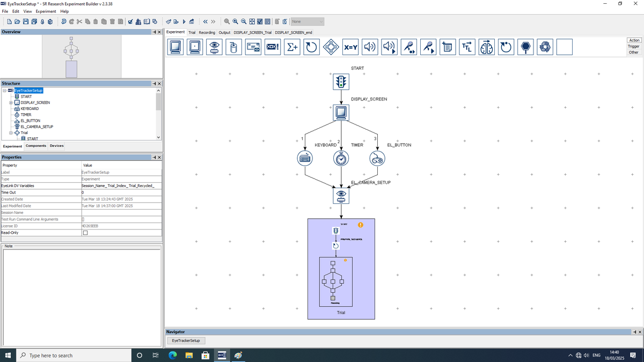Click the Save icon in main toolbar
644x362 pixels.
coord(26,21)
